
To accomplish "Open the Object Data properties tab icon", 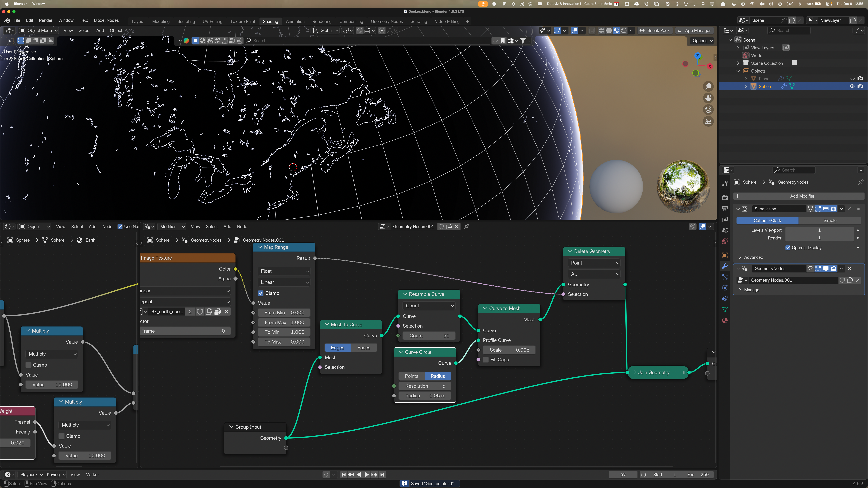I will 725,309.
